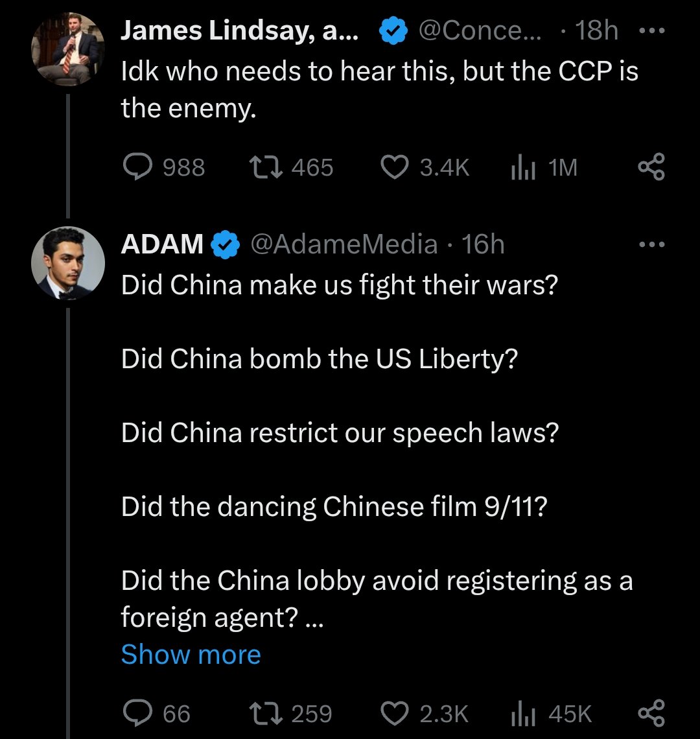Image resolution: width=700 pixels, height=739 pixels.
Task: Open more options on James Lindsay's tweet
Action: tap(651, 30)
